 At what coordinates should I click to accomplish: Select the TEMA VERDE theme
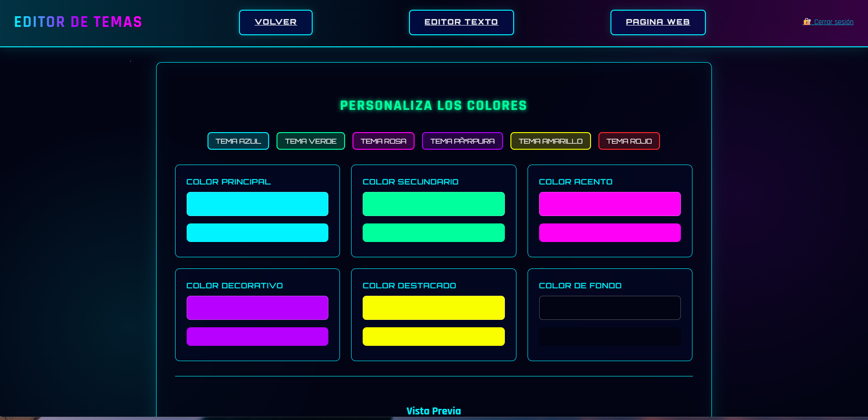(310, 141)
